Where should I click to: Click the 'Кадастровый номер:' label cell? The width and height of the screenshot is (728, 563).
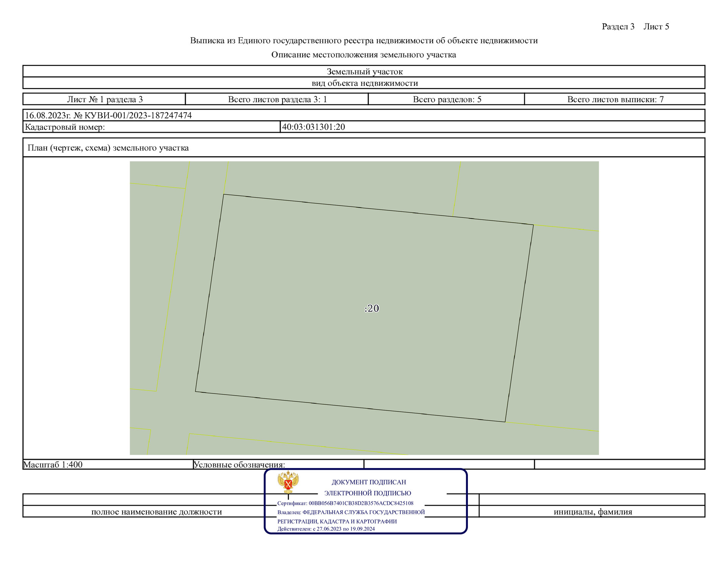point(65,127)
